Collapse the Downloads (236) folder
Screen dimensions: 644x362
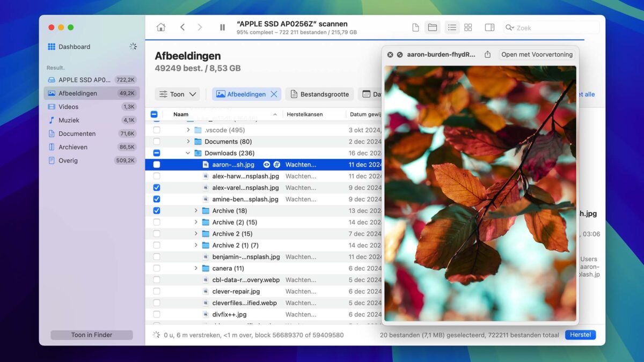click(x=188, y=153)
